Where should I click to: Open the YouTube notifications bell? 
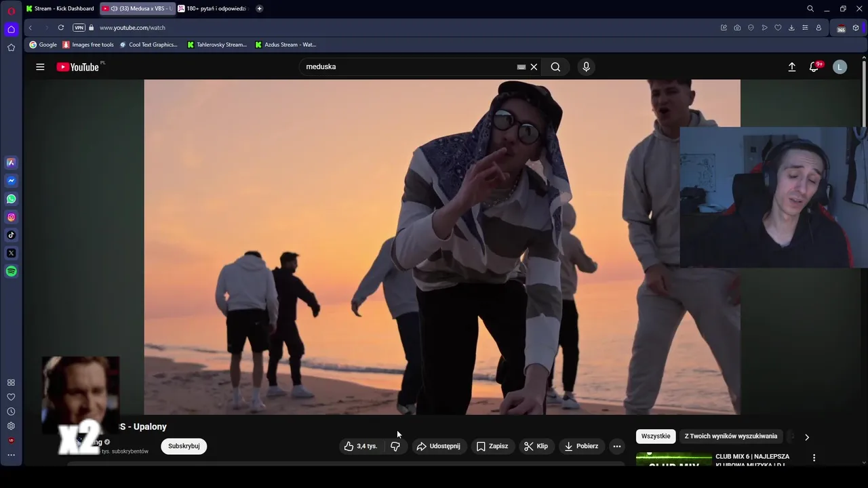click(x=814, y=66)
